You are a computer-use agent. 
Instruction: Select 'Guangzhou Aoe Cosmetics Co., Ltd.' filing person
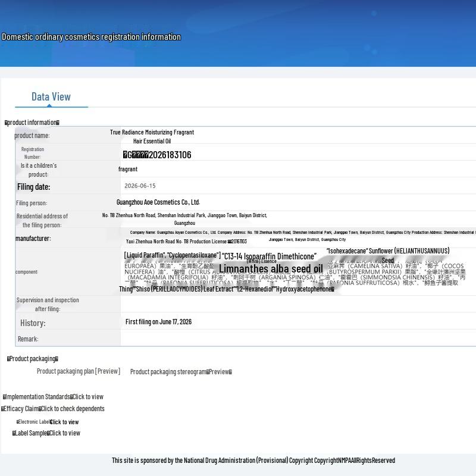[x=158, y=202]
